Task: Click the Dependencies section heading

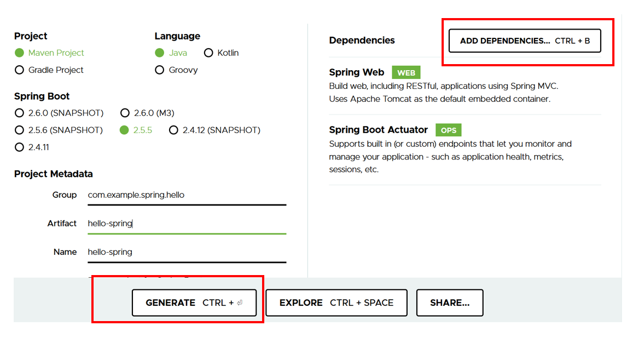Action: click(x=362, y=41)
